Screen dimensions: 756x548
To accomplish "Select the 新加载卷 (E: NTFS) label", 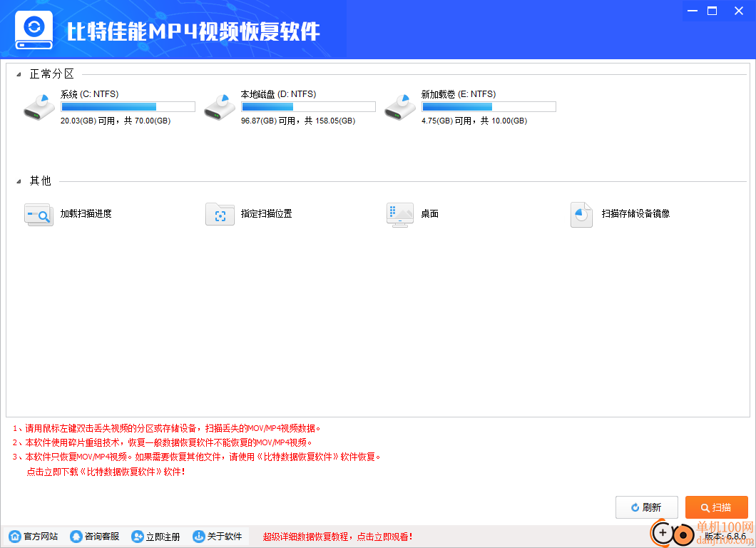I will pos(459,94).
